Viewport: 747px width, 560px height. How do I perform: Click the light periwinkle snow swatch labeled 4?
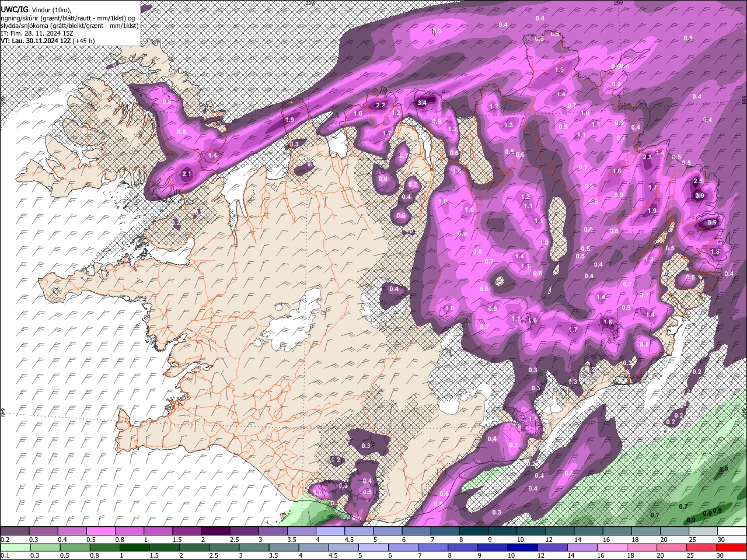coord(330,531)
